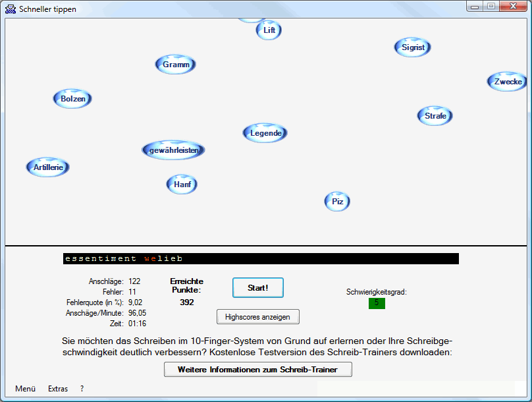Click the 'Gramm' word bubble
Viewport: 532px width, 402px height.
coord(176,65)
